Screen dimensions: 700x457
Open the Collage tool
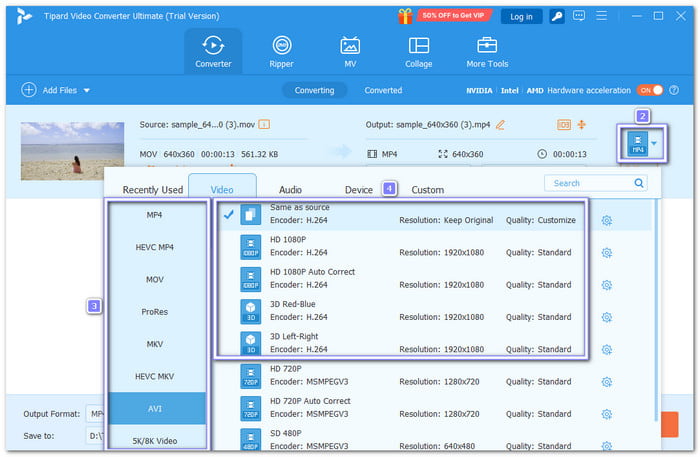pyautogui.click(x=419, y=51)
